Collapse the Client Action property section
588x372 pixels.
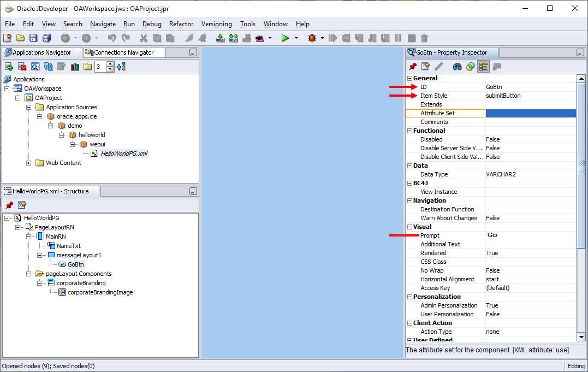(410, 323)
